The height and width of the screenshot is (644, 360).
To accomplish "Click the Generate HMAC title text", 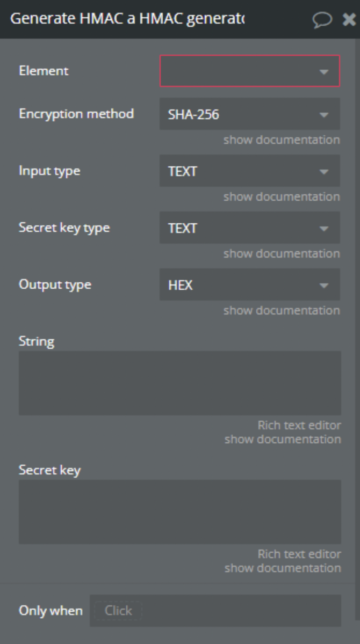I will click(x=127, y=19).
